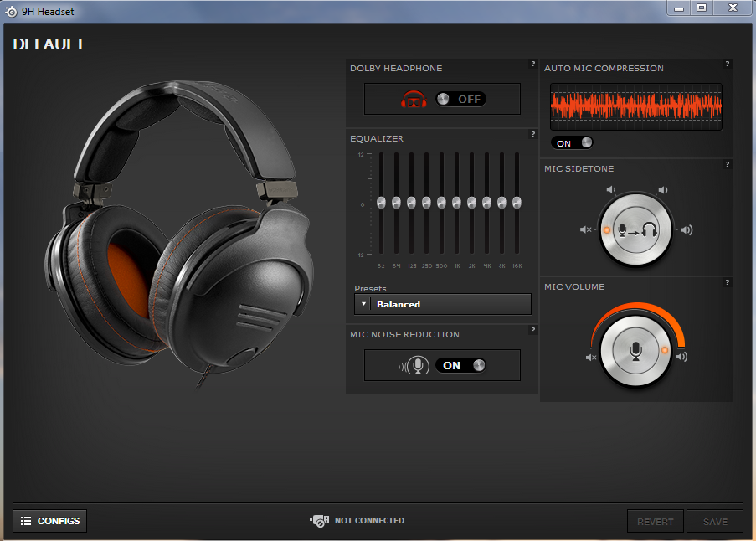The height and width of the screenshot is (541, 756).
Task: Click the Auto Mic Compression help icon
Action: pos(727,64)
